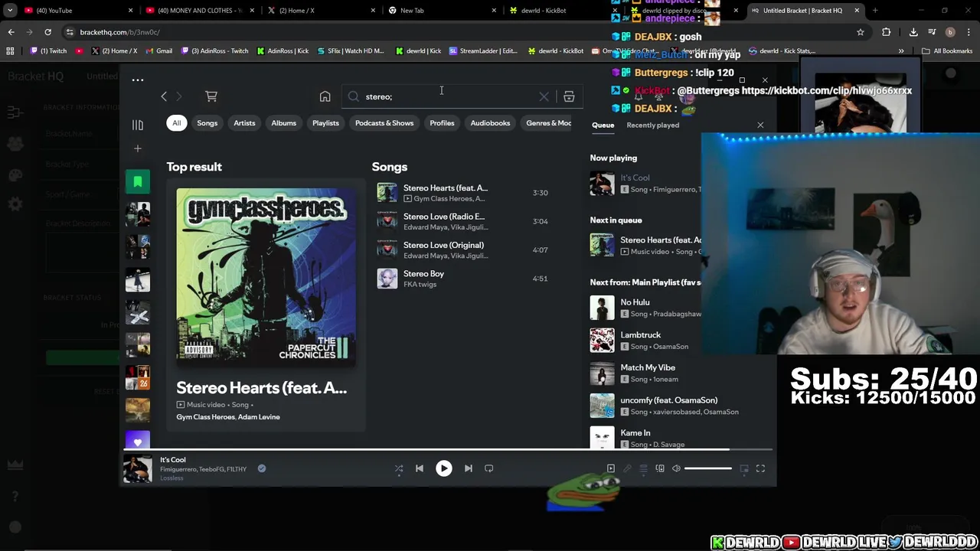Screen dimensions: 980x551
Task: Close the Spotify queue panel
Action: [x=760, y=126]
